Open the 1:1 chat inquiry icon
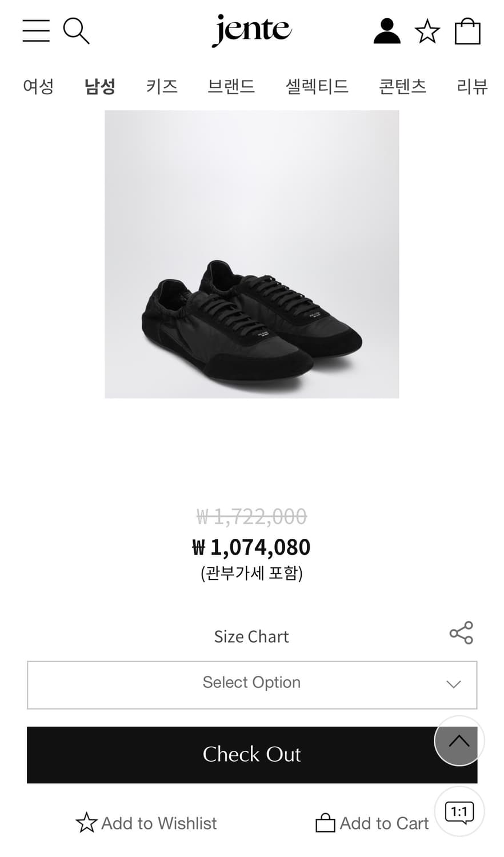Image resolution: width=504 pixels, height=857 pixels. pos(459,812)
